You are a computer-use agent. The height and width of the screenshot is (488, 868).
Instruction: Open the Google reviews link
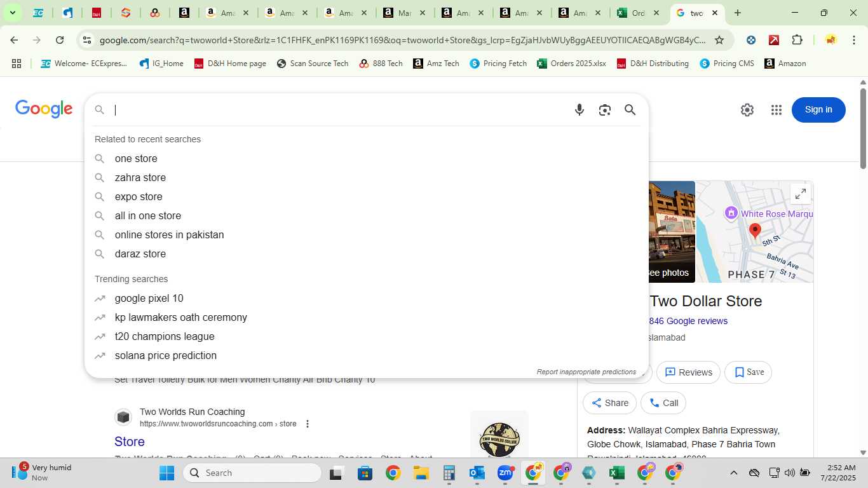point(688,321)
